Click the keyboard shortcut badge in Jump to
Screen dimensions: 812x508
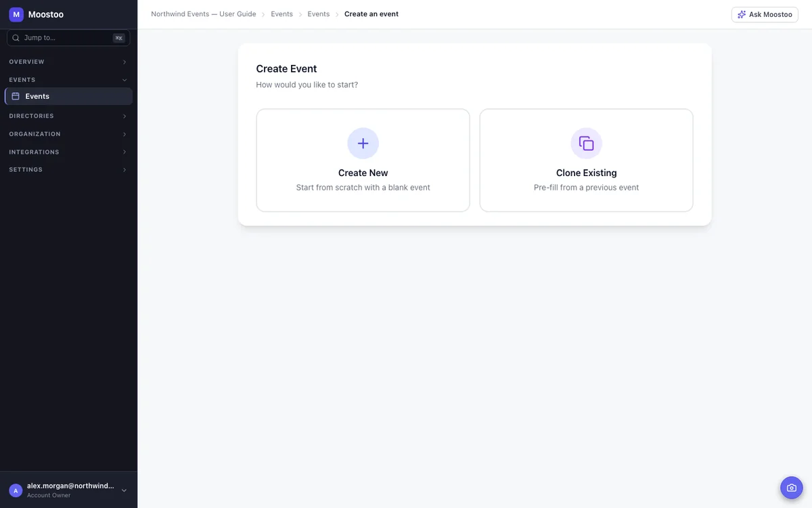[x=119, y=38]
